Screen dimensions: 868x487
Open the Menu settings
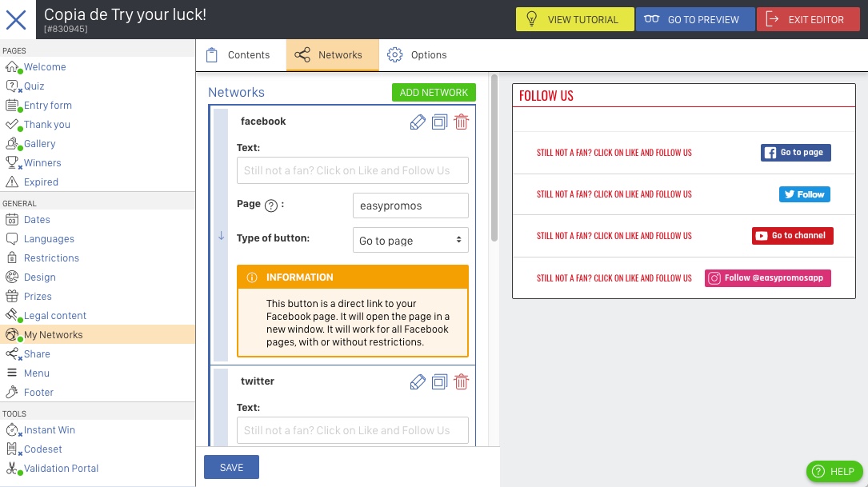coord(37,373)
